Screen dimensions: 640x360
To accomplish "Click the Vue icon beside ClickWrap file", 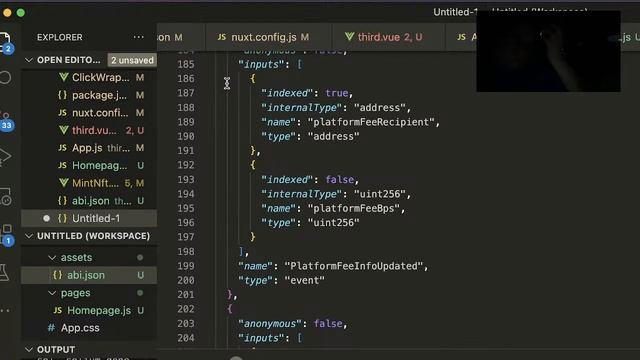I will [63, 77].
